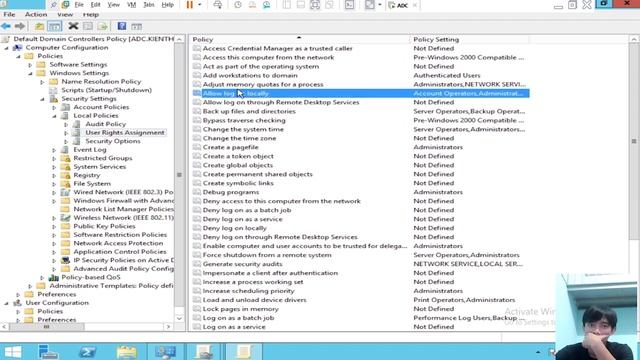The width and height of the screenshot is (640, 360).
Task: Collapse the Computer Configuration tree node
Action: click(7, 48)
